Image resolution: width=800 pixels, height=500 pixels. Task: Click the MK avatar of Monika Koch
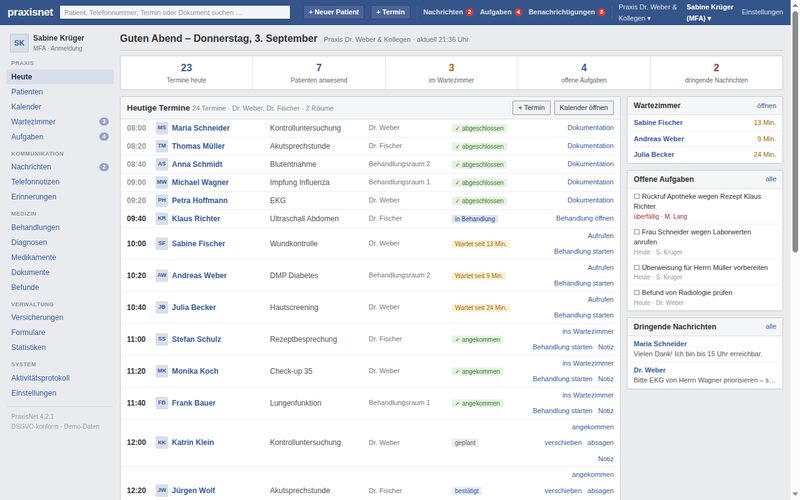pos(162,371)
